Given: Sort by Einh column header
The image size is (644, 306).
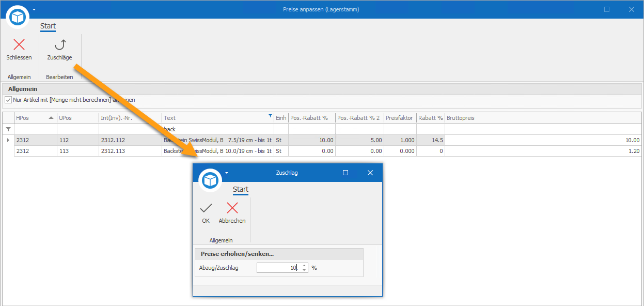Looking at the screenshot, I should click(281, 118).
